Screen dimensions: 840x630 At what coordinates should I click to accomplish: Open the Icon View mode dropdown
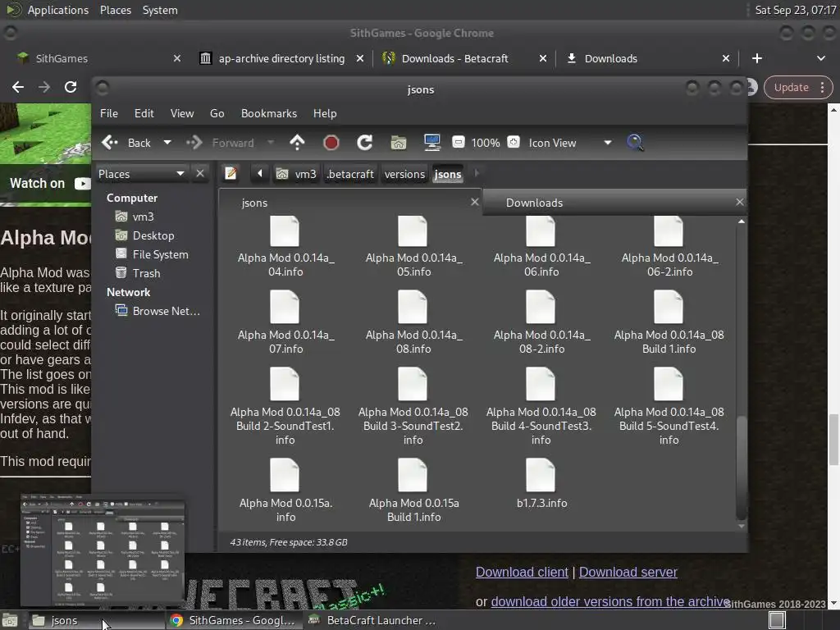point(569,143)
